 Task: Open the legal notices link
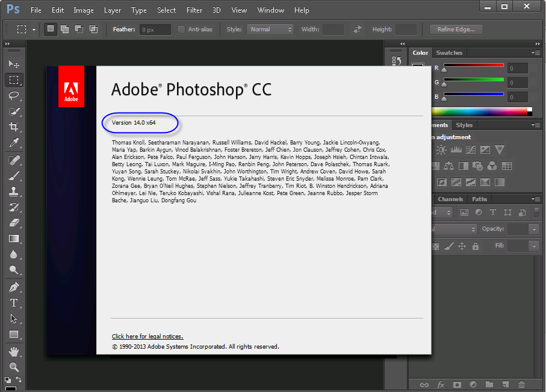pos(147,336)
